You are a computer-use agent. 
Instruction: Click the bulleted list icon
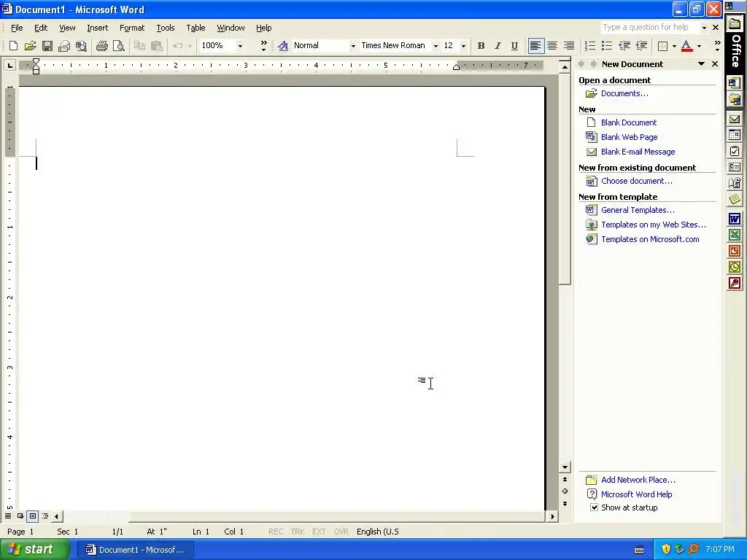[606, 46]
